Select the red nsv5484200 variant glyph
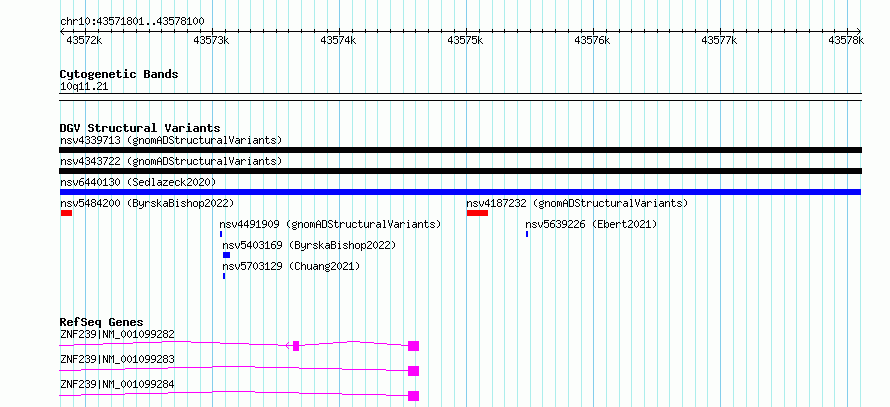The height and width of the screenshot is (407, 890). point(66,213)
